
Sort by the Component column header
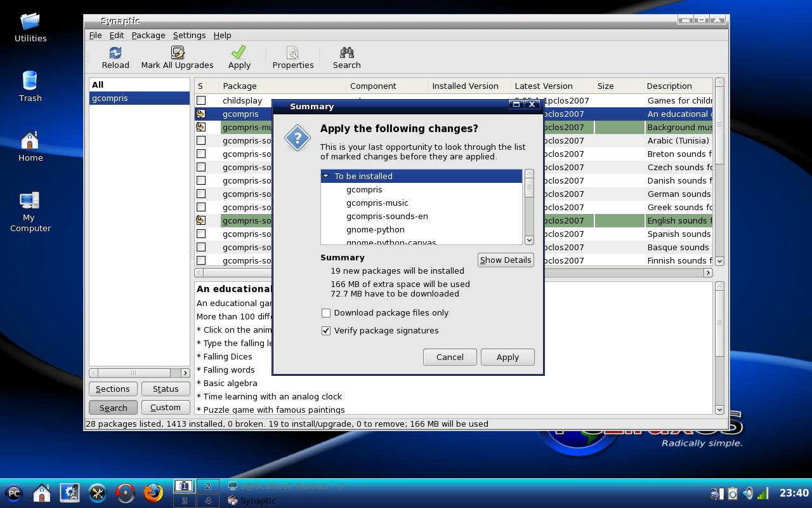click(x=387, y=86)
